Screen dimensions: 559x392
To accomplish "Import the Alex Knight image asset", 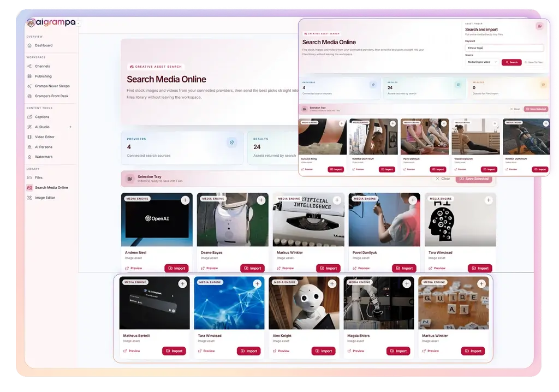I will coord(323,352).
